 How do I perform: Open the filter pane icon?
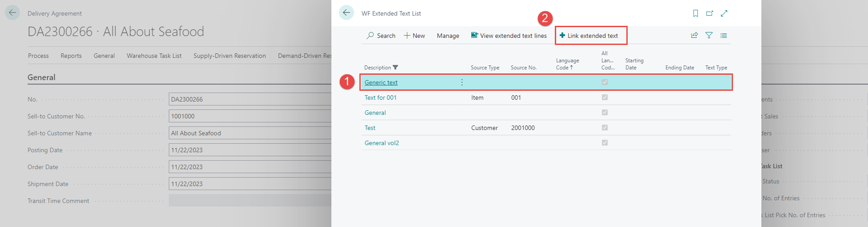[709, 36]
